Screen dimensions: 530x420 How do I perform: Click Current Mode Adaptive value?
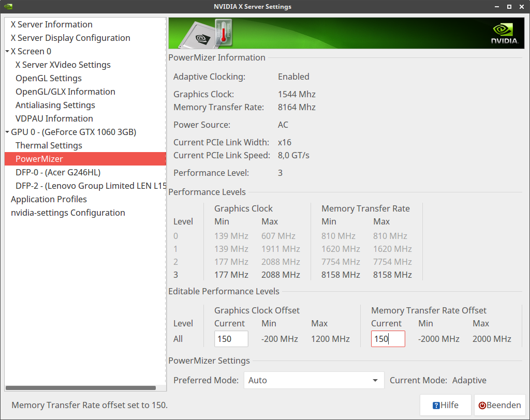click(469, 381)
